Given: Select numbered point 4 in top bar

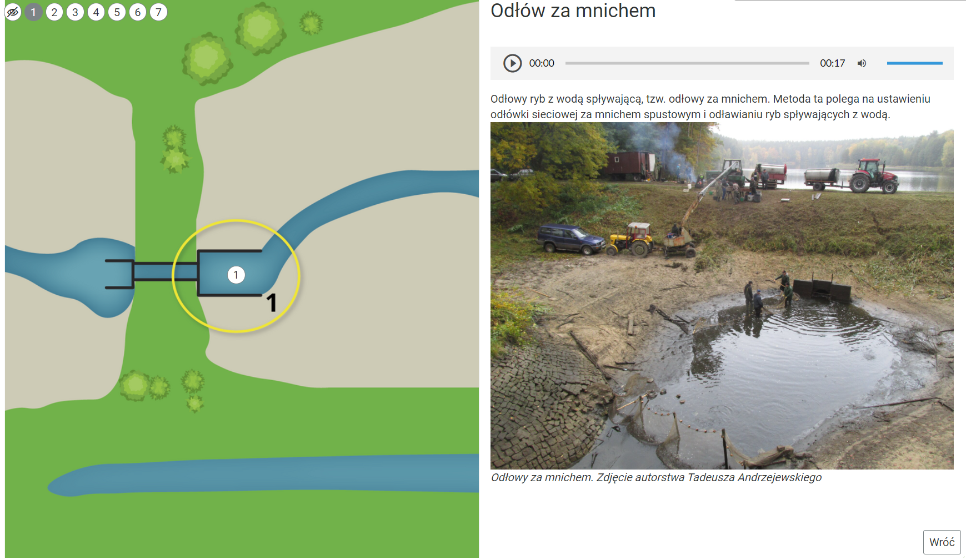Looking at the screenshot, I should pyautogui.click(x=96, y=12).
